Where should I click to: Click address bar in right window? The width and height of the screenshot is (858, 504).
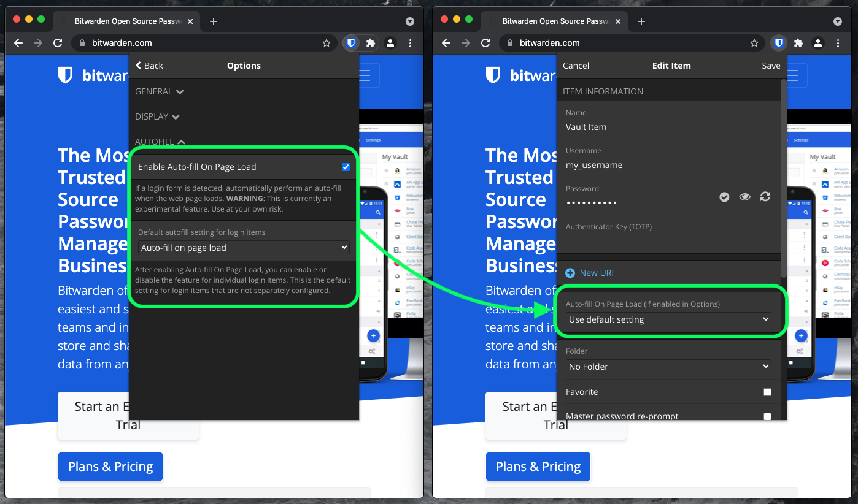[630, 43]
